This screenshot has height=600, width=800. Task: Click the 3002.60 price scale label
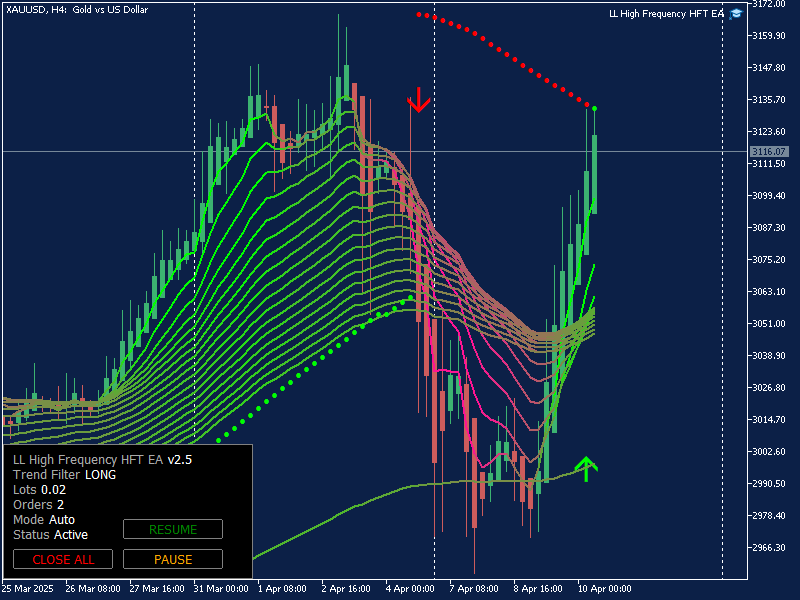pyautogui.click(x=769, y=452)
